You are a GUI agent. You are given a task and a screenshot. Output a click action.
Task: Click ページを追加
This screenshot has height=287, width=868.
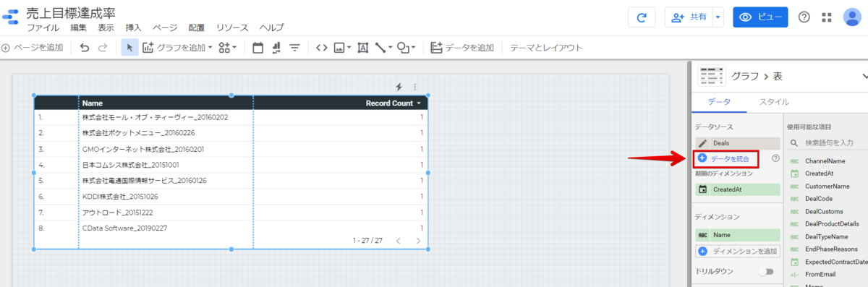[33, 48]
